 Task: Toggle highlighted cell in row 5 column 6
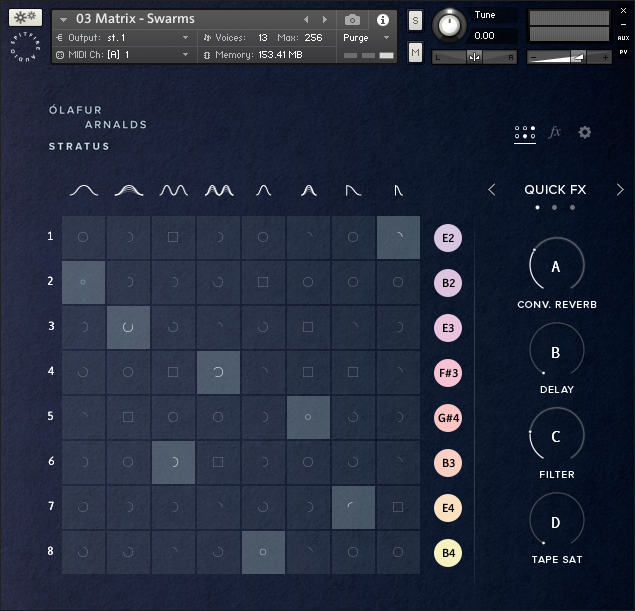pos(308,417)
